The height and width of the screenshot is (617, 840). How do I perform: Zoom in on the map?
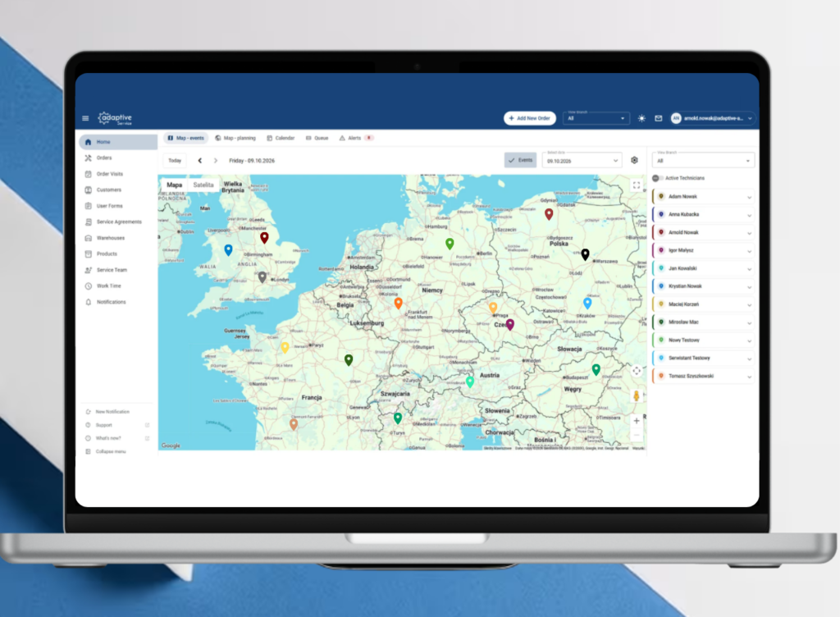pos(637,421)
